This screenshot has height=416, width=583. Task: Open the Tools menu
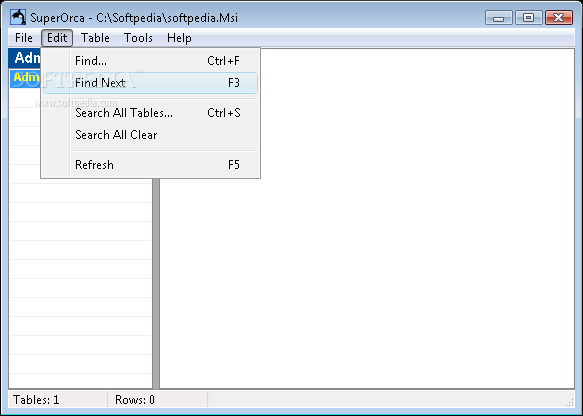(138, 38)
